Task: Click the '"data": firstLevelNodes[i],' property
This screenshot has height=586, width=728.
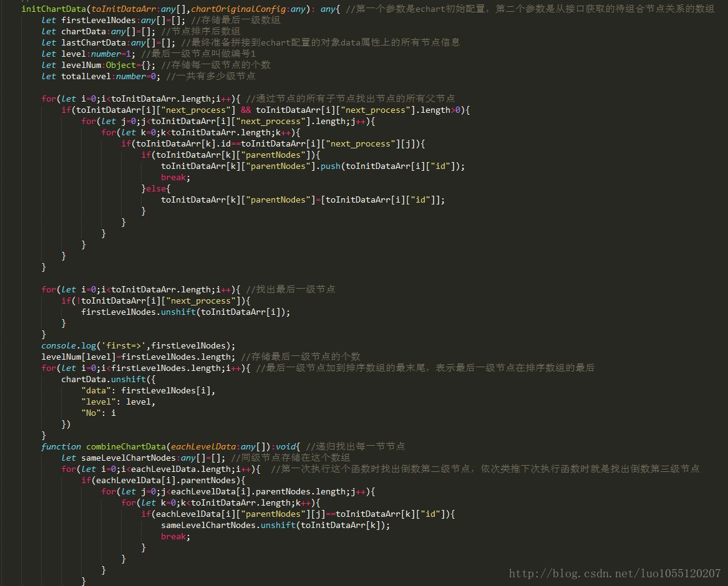Action: tap(148, 391)
